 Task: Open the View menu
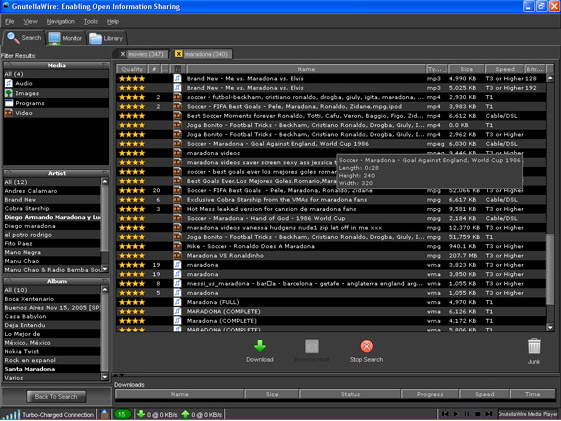coord(30,21)
